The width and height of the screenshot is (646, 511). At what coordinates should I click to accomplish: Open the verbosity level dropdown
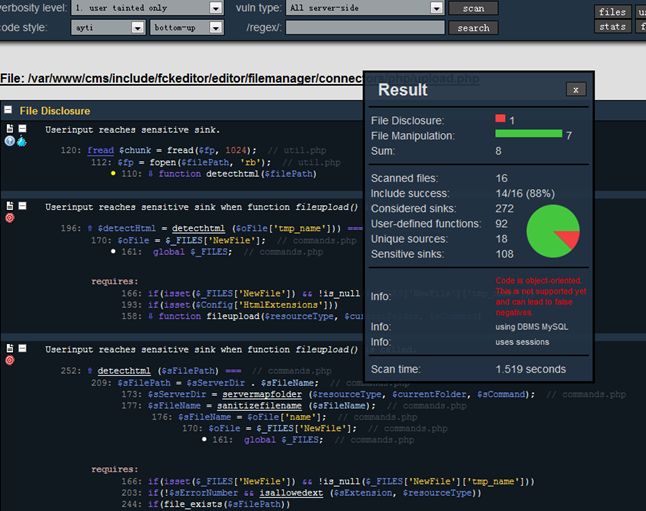click(x=147, y=8)
